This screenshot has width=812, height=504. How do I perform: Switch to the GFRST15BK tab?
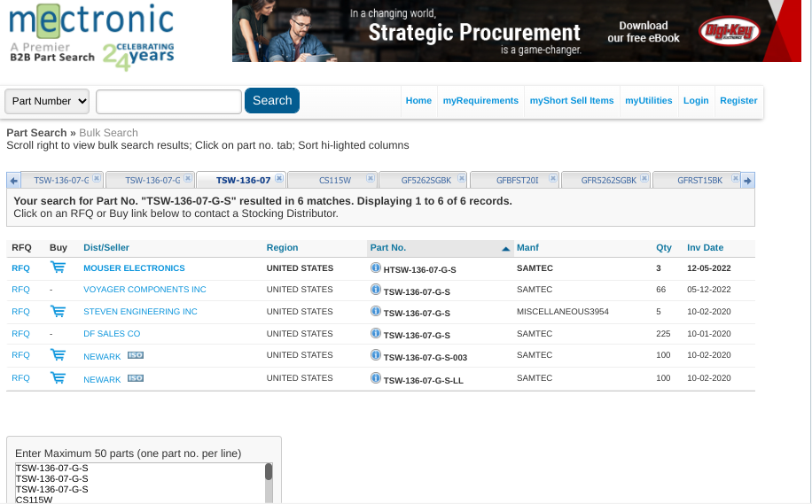(699, 180)
